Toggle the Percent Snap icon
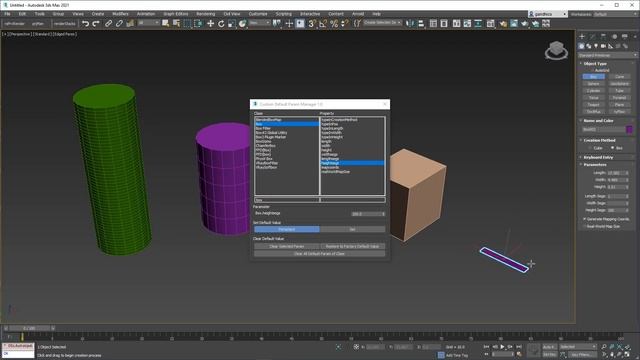The width and height of the screenshot is (640, 360). pyautogui.click(x=334, y=24)
